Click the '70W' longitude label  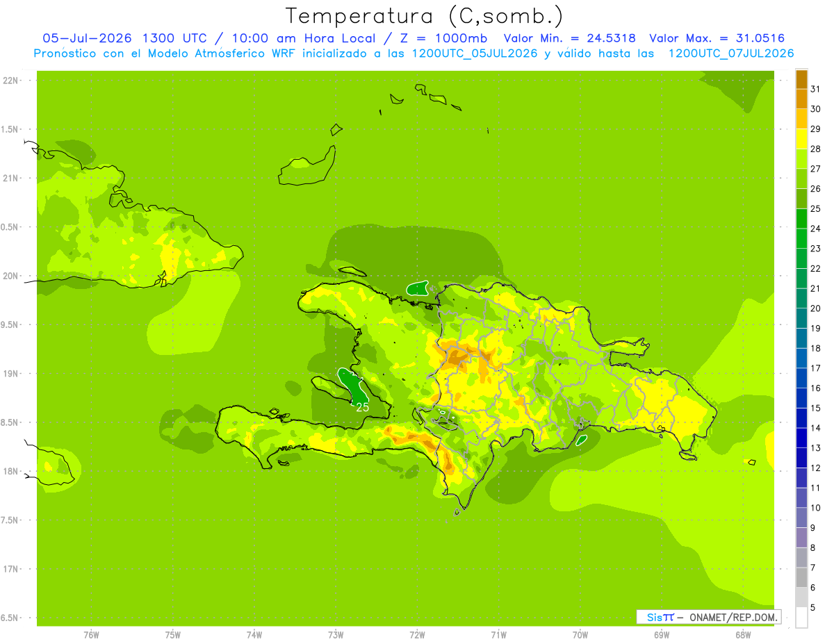[580, 636]
